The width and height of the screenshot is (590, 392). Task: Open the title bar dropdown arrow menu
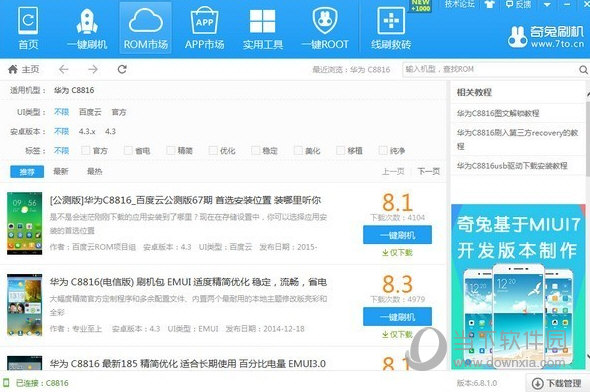pos(547,5)
